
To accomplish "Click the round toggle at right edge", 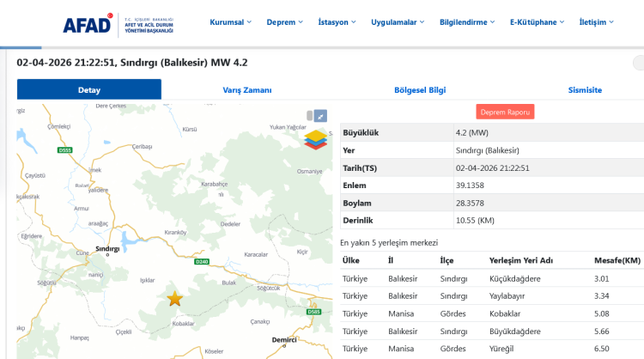I will [x=638, y=63].
